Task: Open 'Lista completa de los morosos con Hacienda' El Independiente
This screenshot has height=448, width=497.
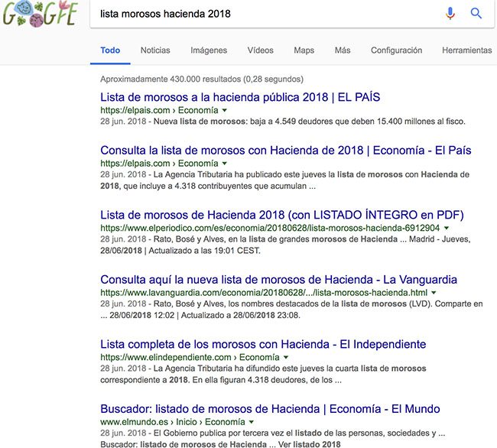Action: pyautogui.click(x=263, y=344)
